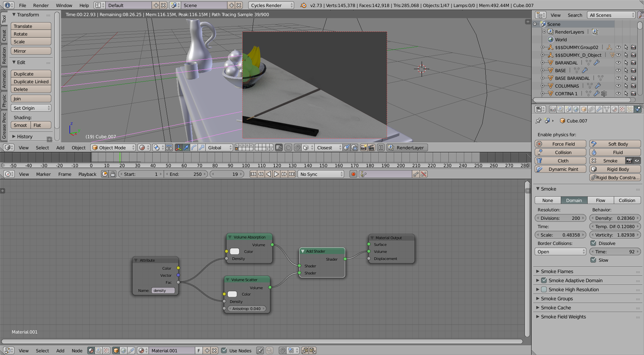Enable Smoke High Resolution checkbox
This screenshot has height=355, width=644.
[544, 290]
